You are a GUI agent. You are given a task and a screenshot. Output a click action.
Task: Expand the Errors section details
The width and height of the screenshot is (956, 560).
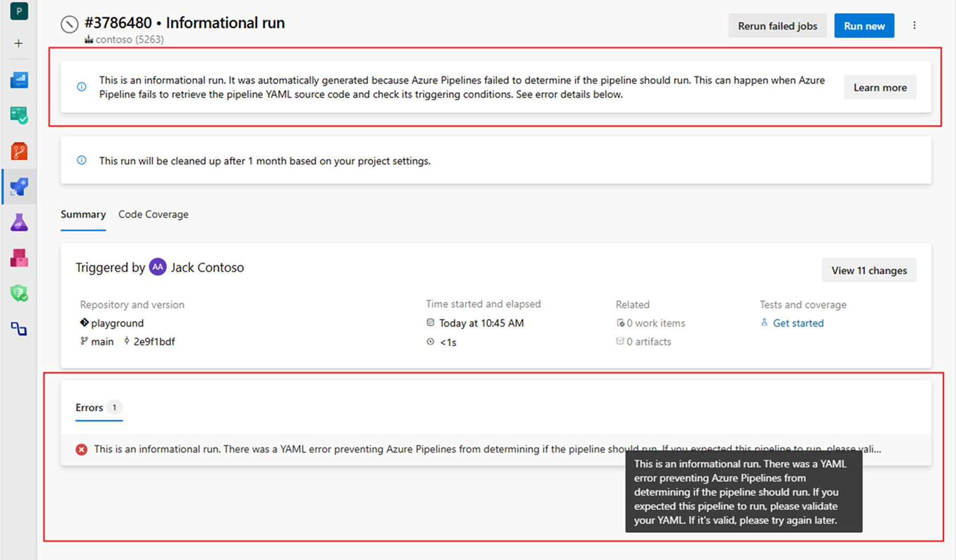89,407
